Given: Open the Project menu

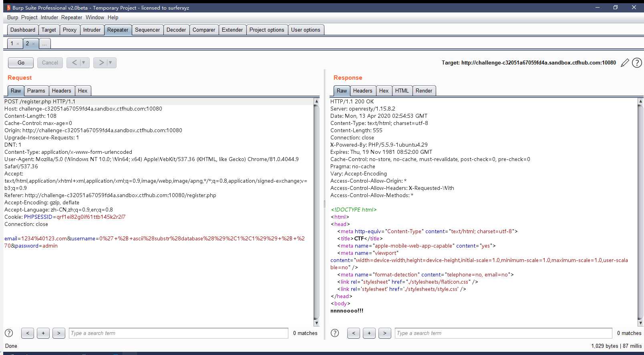Looking at the screenshot, I should coord(29,17).
